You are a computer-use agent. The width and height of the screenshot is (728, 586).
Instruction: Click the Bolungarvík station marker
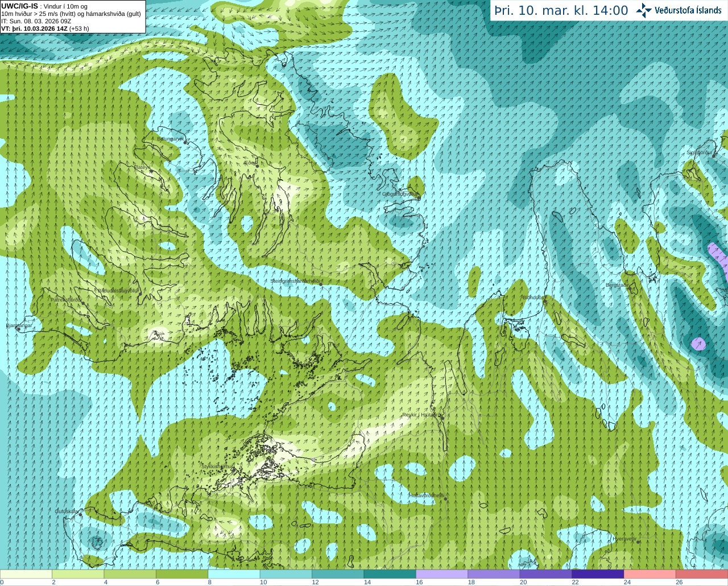[185, 142]
